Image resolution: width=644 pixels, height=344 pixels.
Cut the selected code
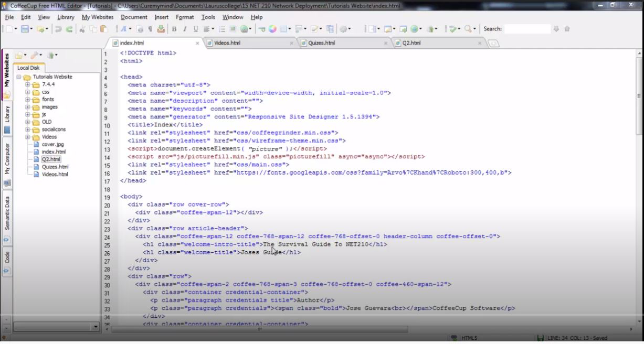coord(81,29)
